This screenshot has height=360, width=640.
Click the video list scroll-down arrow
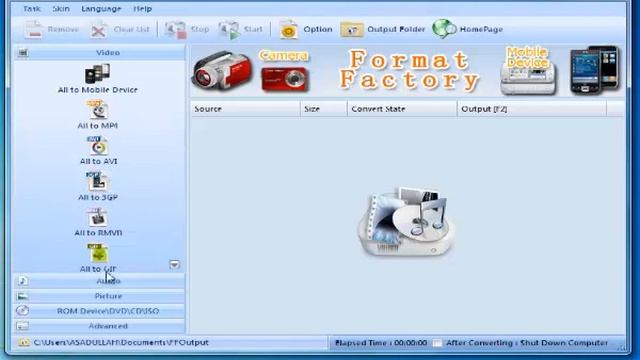point(174,265)
